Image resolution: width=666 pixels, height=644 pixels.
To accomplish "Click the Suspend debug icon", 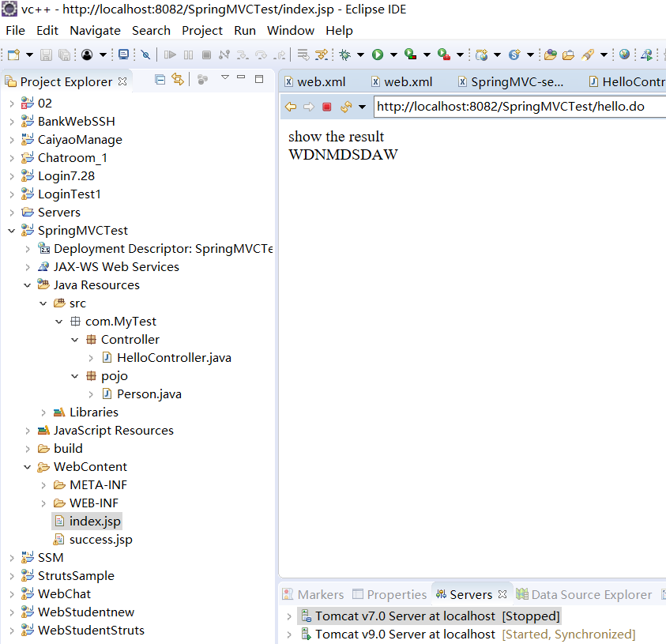I will (x=188, y=55).
